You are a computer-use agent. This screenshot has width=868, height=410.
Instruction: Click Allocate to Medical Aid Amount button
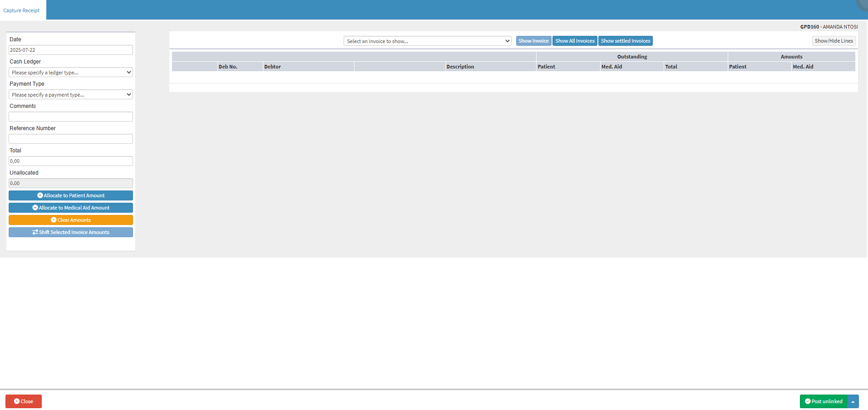point(71,208)
